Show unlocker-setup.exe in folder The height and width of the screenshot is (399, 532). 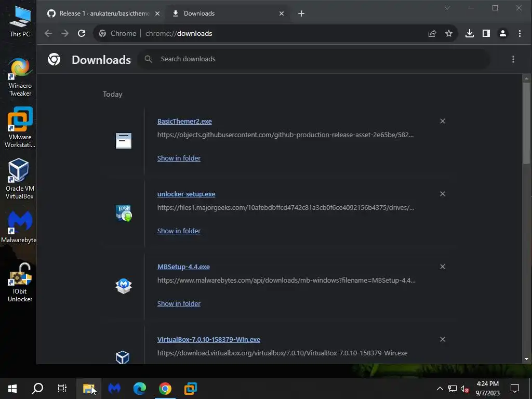(179, 231)
